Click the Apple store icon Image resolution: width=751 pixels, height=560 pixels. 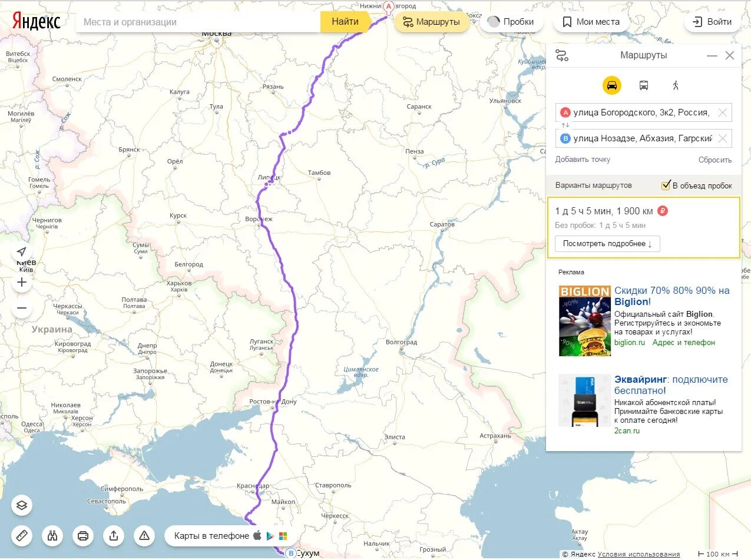pyautogui.click(x=257, y=535)
